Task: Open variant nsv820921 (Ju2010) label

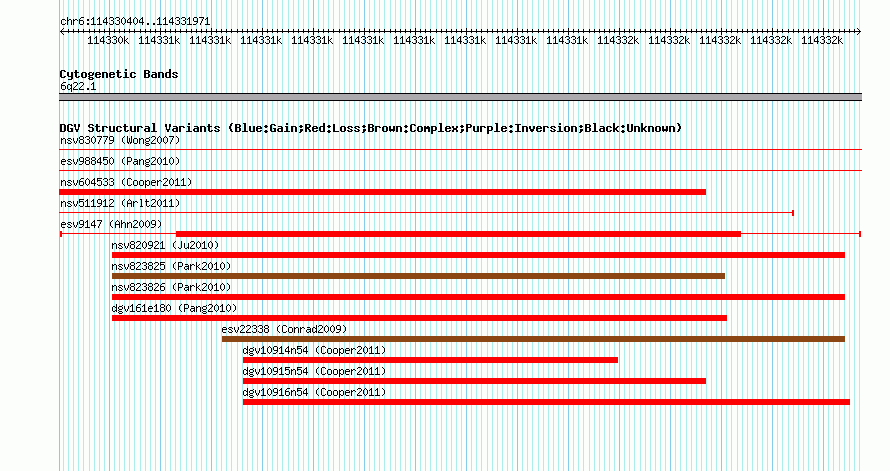Action: click(x=165, y=245)
